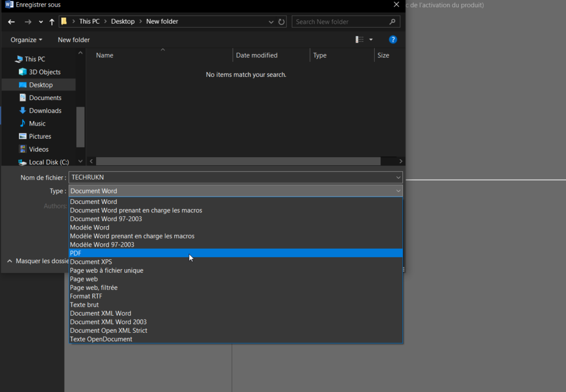
Task: Change view layout icon
Action: tap(359, 40)
